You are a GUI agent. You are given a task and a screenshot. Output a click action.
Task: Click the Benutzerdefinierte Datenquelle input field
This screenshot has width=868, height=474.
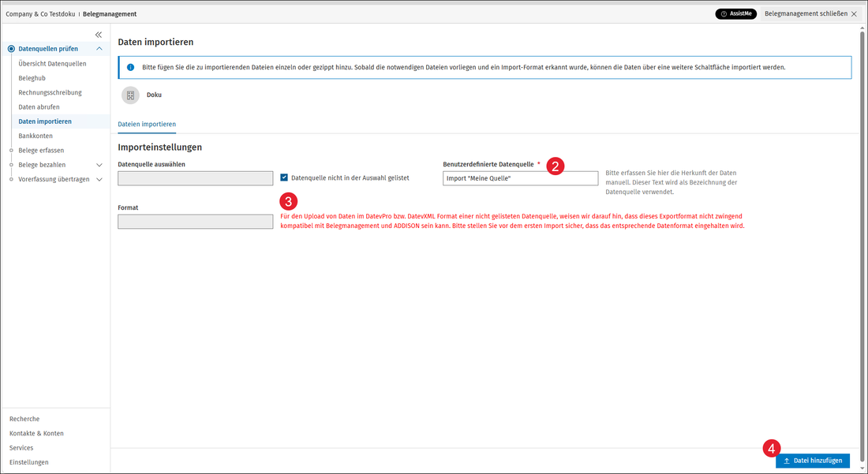click(x=520, y=178)
